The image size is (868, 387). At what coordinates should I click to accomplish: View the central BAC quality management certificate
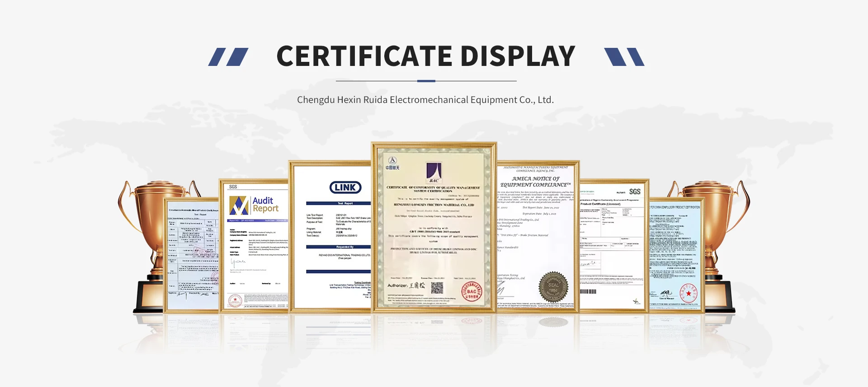pyautogui.click(x=434, y=228)
